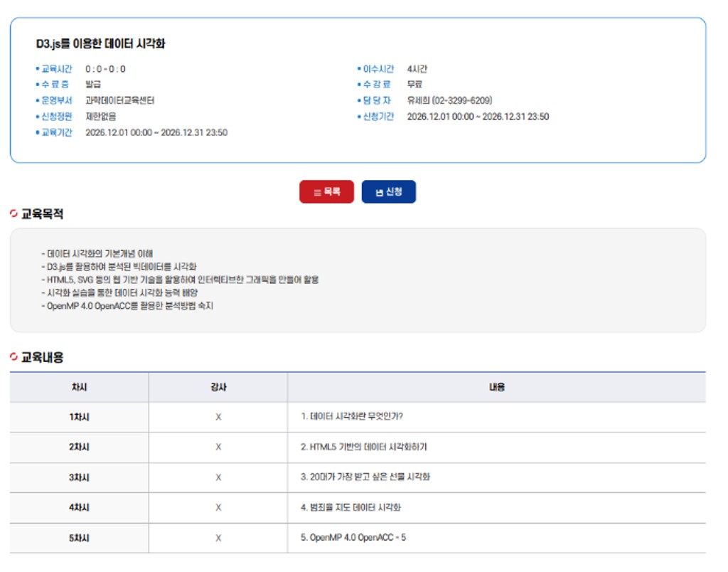Click the text 2. HTML5 기반의 데이터 시각화하기

pyautogui.click(x=363, y=447)
